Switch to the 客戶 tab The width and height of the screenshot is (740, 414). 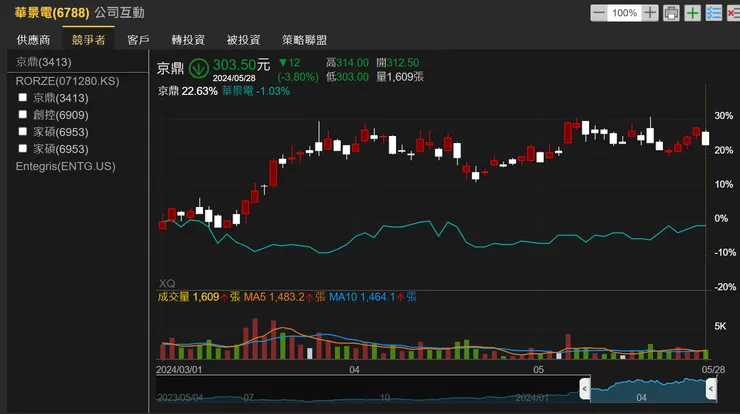[138, 40]
